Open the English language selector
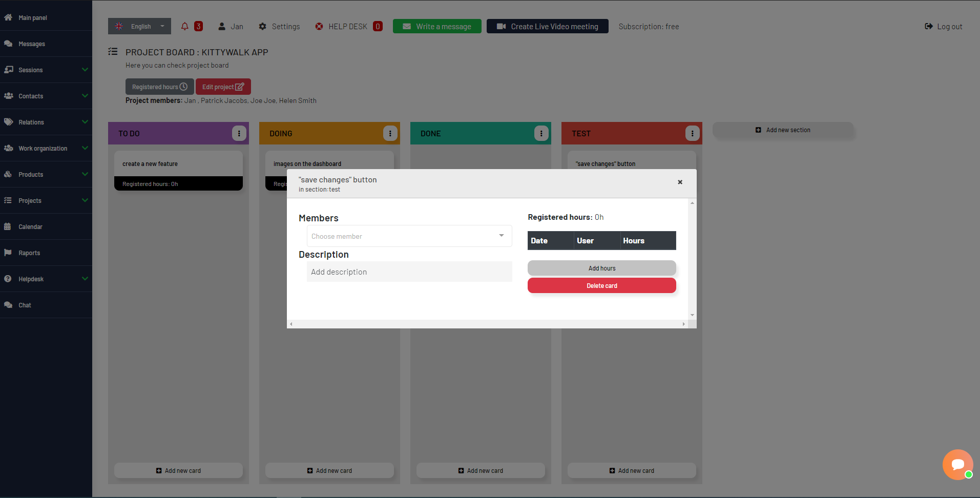This screenshot has width=980, height=498. [x=139, y=26]
